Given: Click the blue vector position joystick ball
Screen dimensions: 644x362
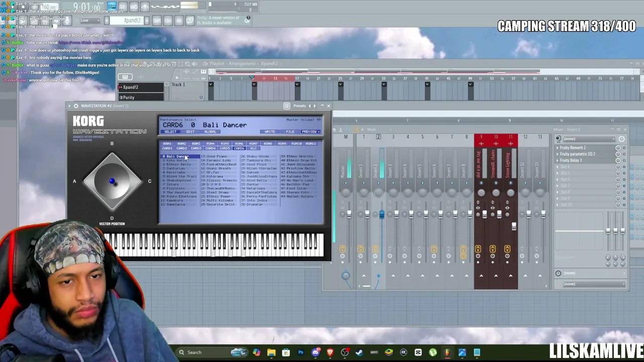Looking at the screenshot, I should [112, 181].
